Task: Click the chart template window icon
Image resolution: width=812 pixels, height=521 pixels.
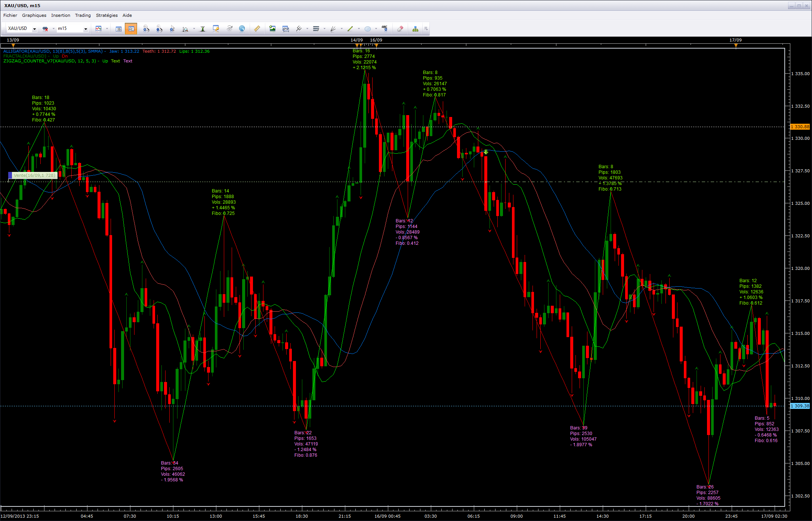Action: click(x=286, y=29)
